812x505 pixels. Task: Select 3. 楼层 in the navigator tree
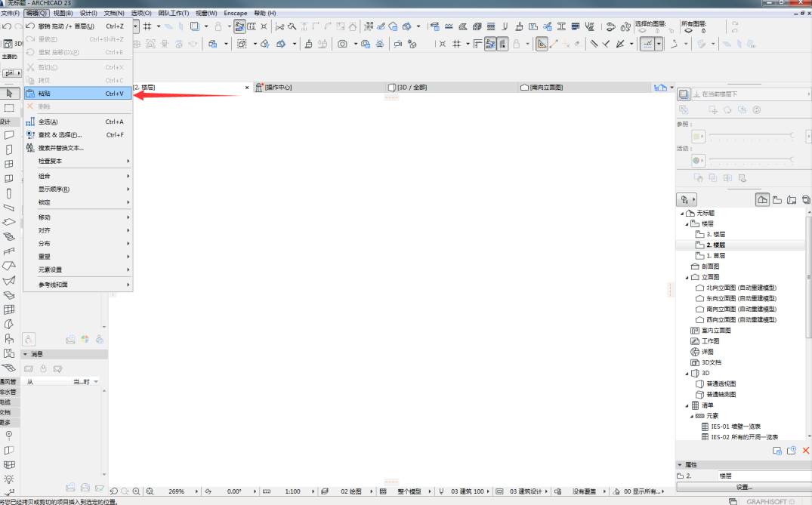[x=715, y=235]
